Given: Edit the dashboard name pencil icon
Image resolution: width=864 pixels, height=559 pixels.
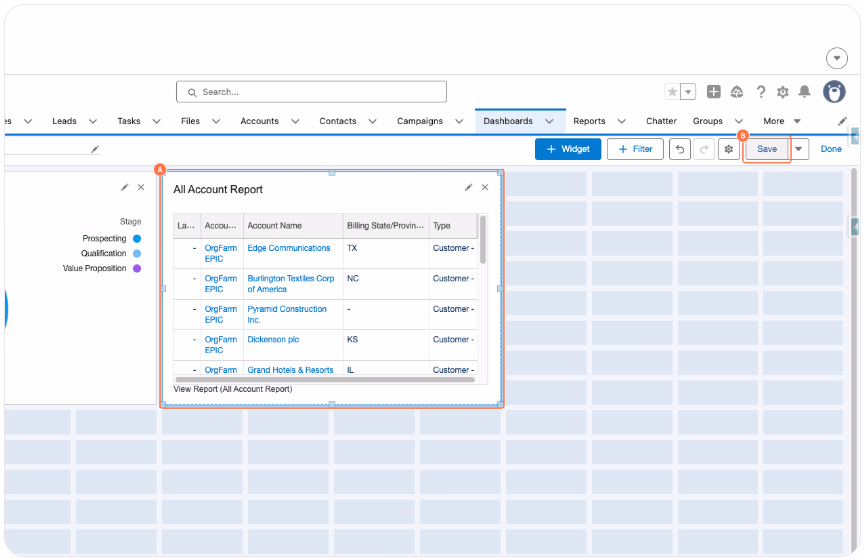Looking at the screenshot, I should pyautogui.click(x=95, y=149).
